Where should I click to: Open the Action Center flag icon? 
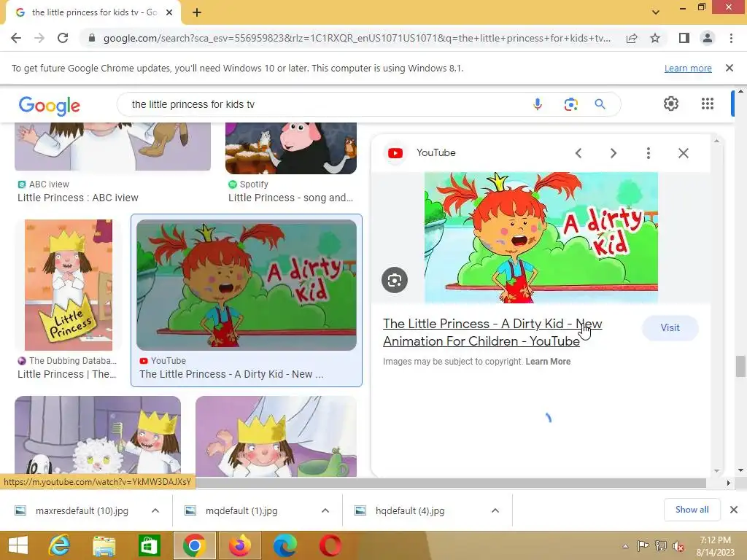click(643, 546)
